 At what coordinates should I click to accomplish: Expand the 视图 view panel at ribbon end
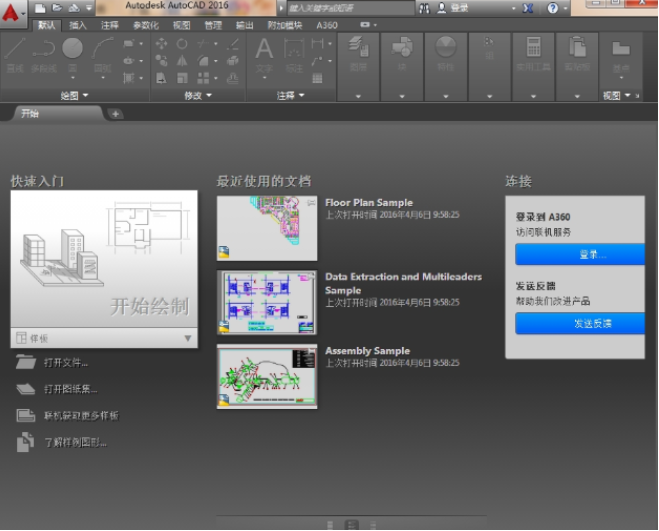[617, 95]
